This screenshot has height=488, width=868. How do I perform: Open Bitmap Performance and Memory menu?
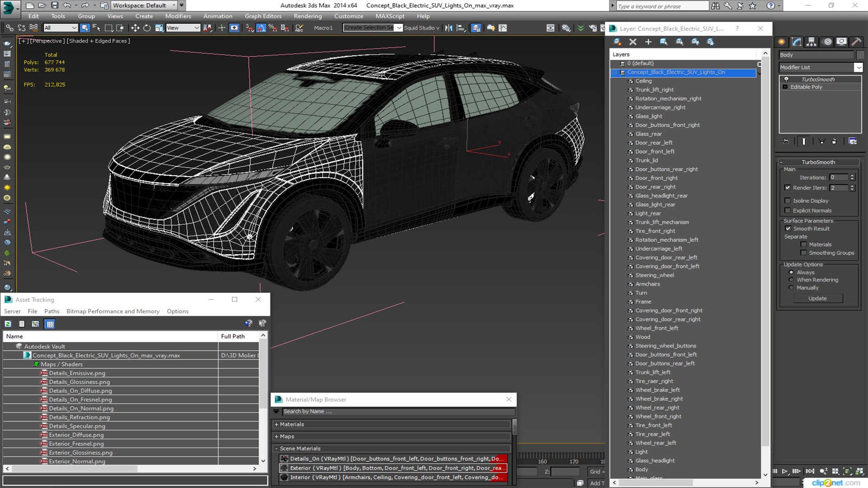[x=113, y=311]
